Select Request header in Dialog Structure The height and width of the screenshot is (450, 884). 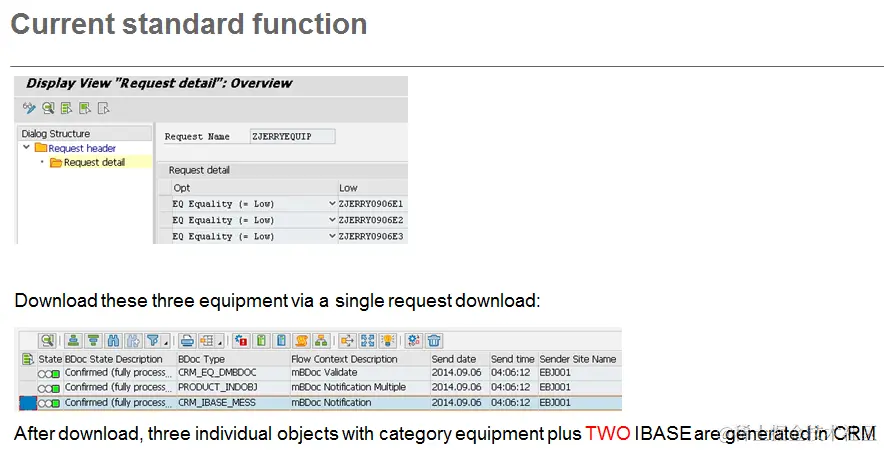(82, 148)
